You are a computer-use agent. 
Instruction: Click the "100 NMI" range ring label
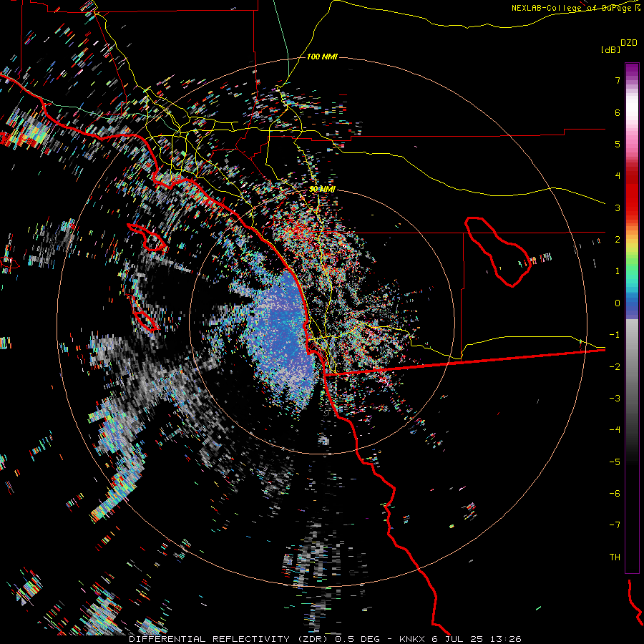point(322,57)
